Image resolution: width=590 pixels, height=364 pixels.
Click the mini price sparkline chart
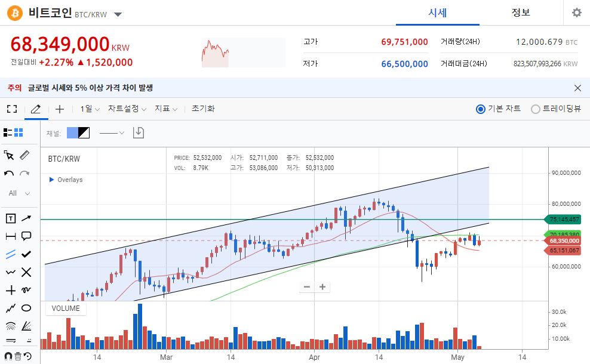tap(243, 53)
